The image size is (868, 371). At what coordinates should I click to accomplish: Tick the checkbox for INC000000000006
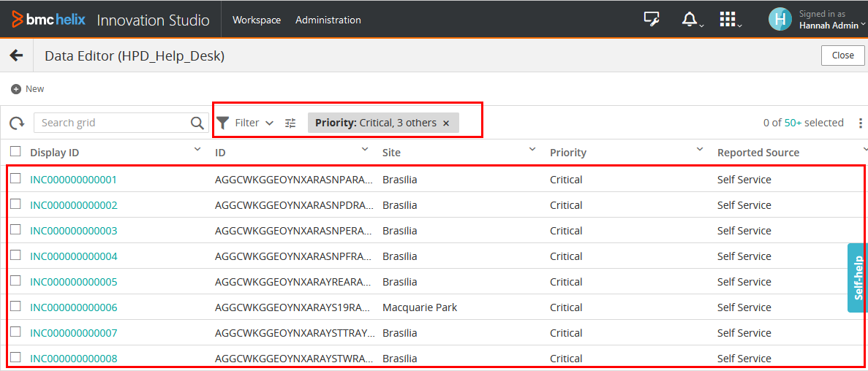tap(15, 307)
